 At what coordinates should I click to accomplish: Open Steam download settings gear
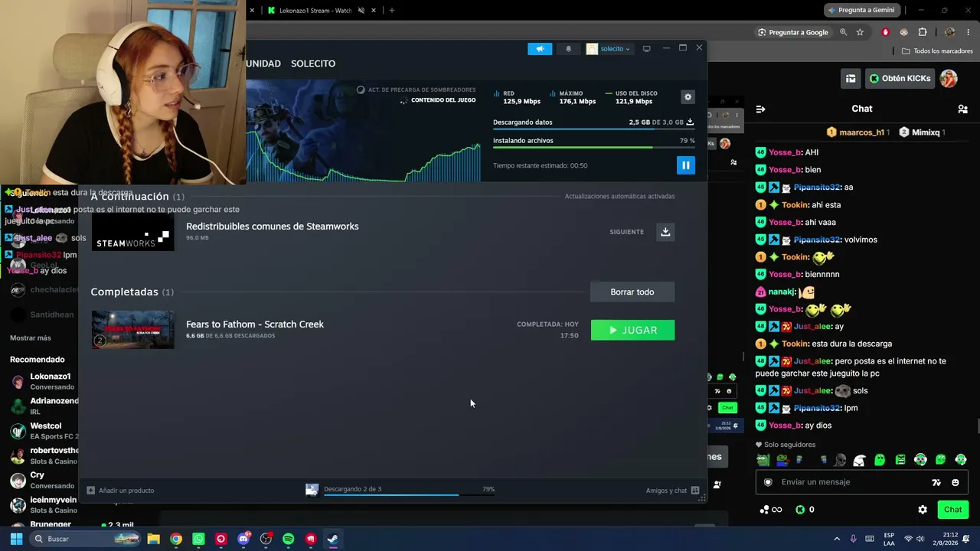pyautogui.click(x=688, y=97)
